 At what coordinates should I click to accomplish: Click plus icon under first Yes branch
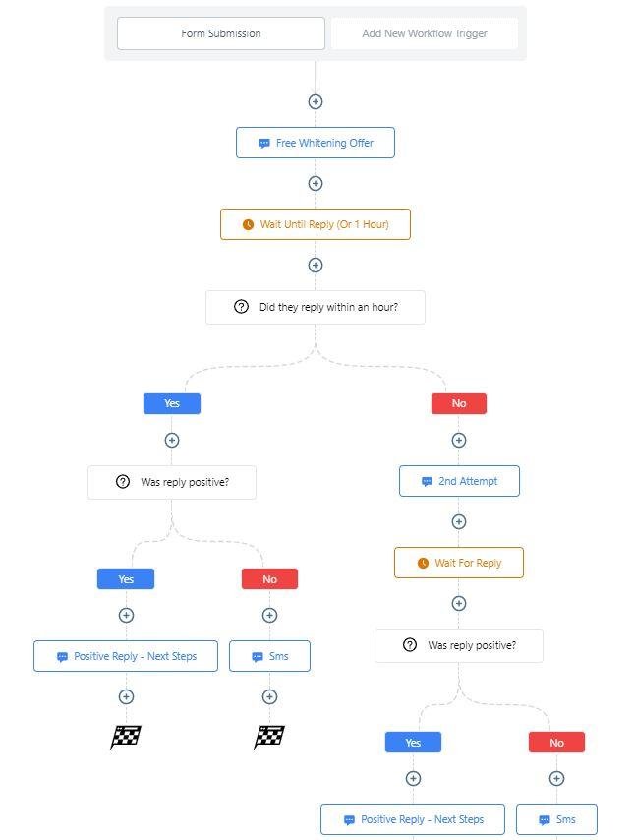click(x=172, y=441)
